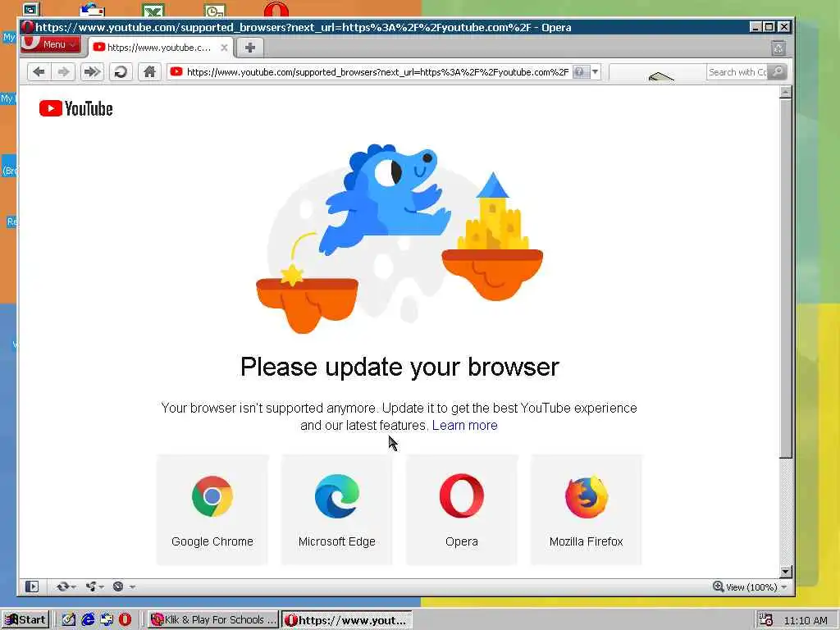
Task: Reload the page with the Reload button
Action: pos(121,72)
